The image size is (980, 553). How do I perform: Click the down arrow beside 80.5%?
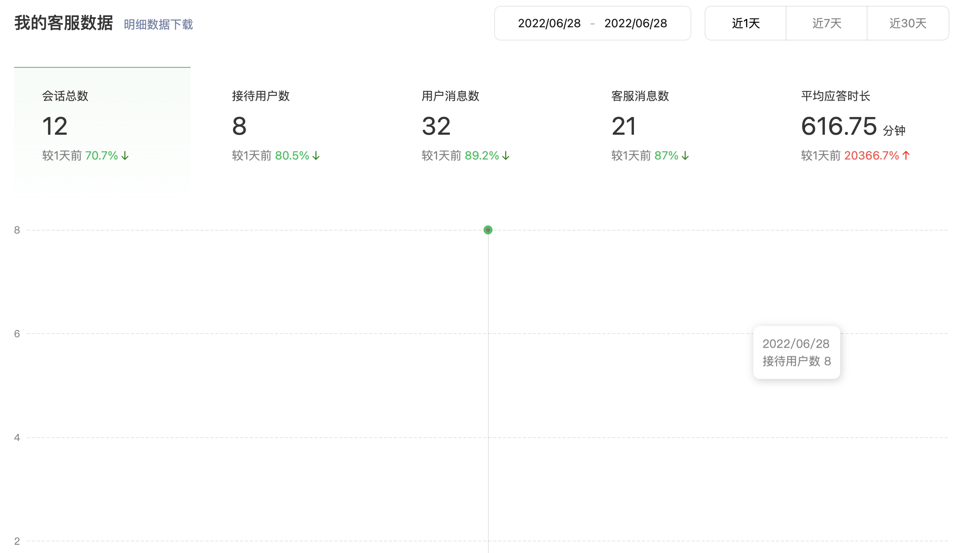316,156
